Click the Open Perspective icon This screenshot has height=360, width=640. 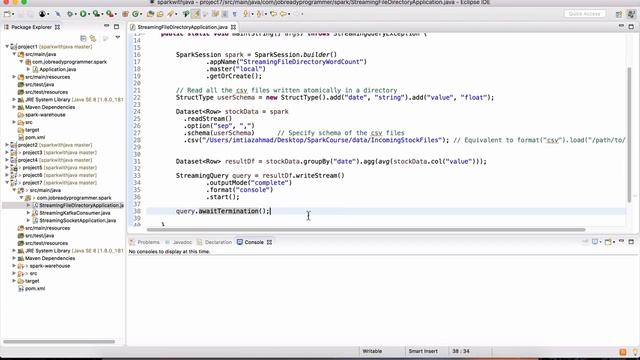619,14
